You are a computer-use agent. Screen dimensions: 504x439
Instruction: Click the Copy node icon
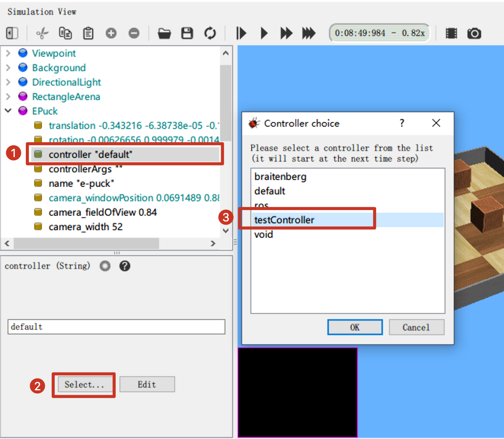tap(65, 33)
